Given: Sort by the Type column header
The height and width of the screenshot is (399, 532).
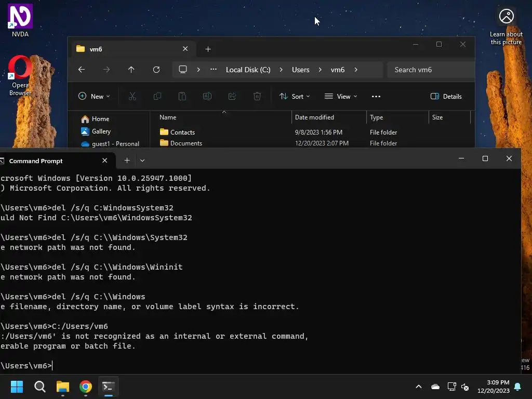Looking at the screenshot, I should coord(398,117).
